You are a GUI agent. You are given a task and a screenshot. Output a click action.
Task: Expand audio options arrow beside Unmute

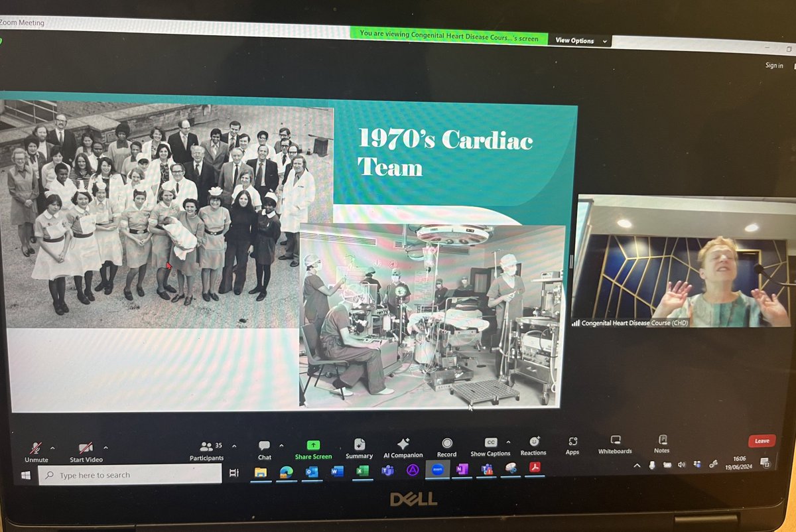pyautogui.click(x=52, y=447)
